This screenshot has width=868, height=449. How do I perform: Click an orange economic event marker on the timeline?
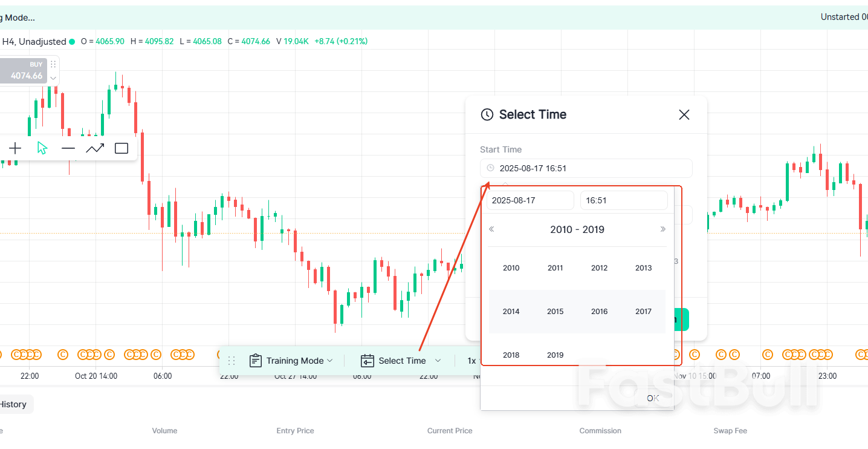[63, 355]
